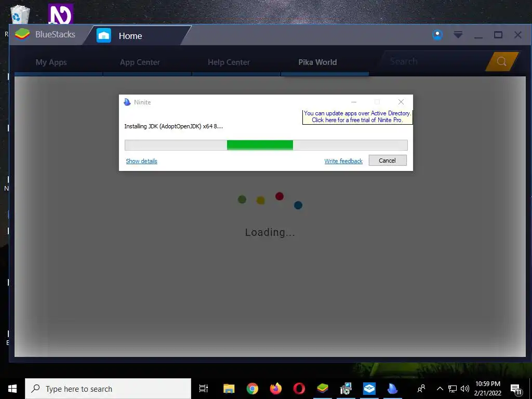
Task: Click the BlueStacks logo in title bar
Action: click(x=22, y=34)
